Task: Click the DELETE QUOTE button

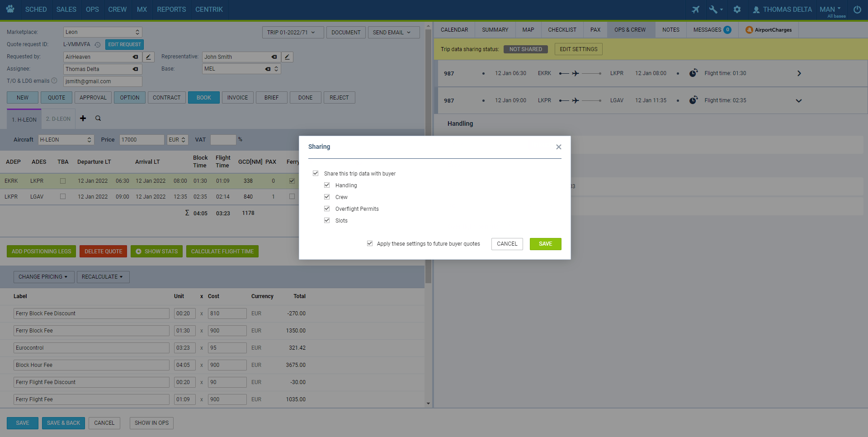Action: (x=103, y=252)
